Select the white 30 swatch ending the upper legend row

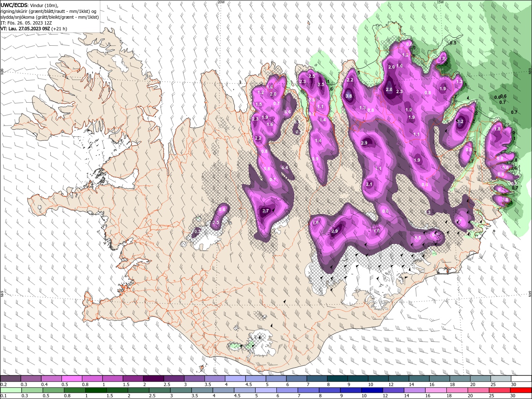[521, 378]
